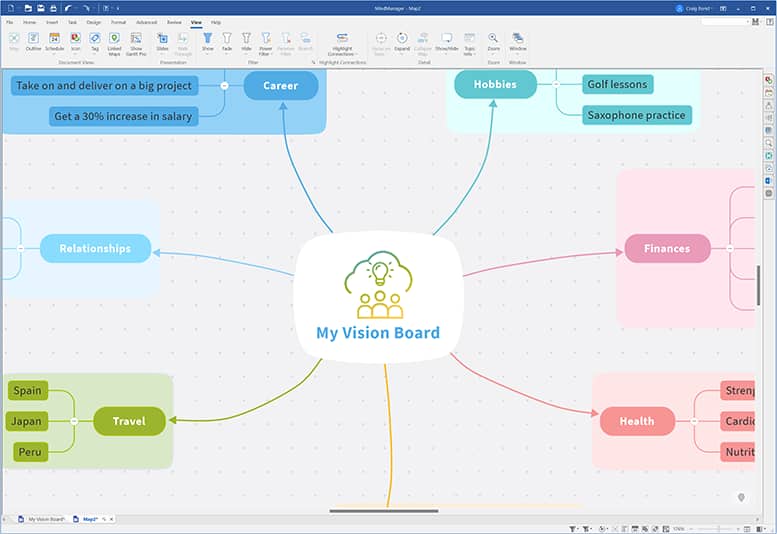Click the Show Gantt Pro button
The width and height of the screenshot is (777, 534).
coord(136,42)
